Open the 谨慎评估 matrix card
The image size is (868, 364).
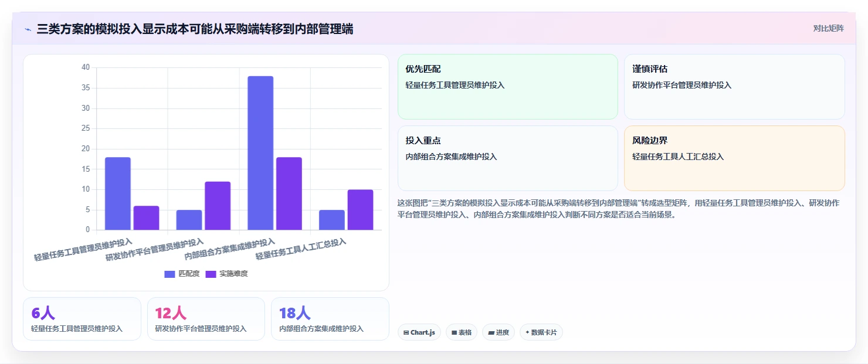(734, 87)
